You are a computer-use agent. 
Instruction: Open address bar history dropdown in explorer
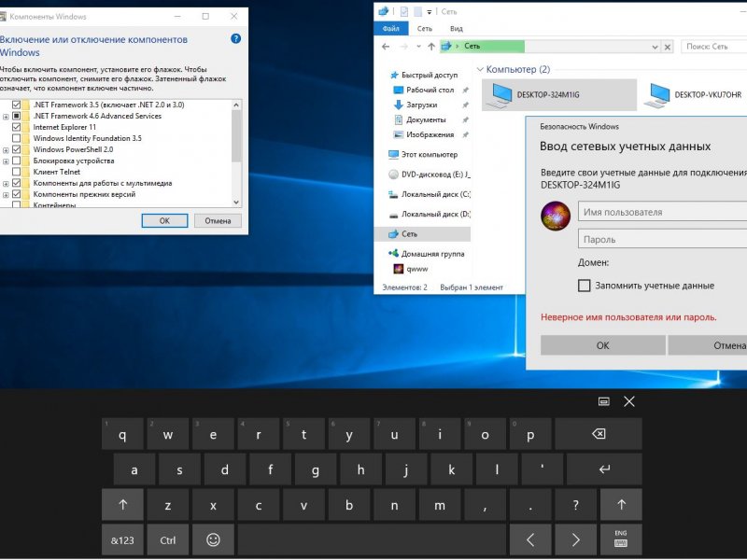point(655,47)
